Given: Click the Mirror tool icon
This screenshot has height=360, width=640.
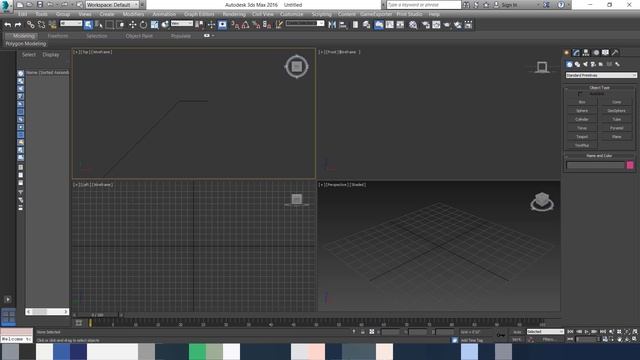Looking at the screenshot, I should pos(332,25).
